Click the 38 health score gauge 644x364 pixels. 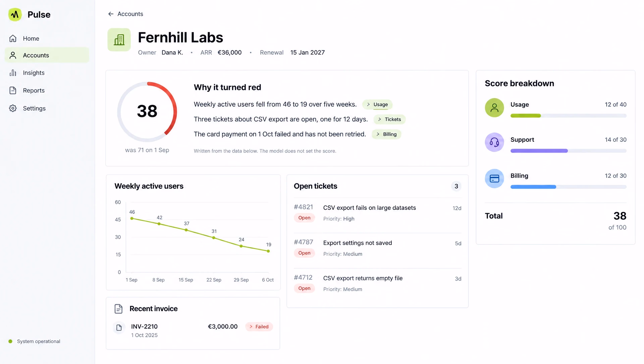(147, 112)
